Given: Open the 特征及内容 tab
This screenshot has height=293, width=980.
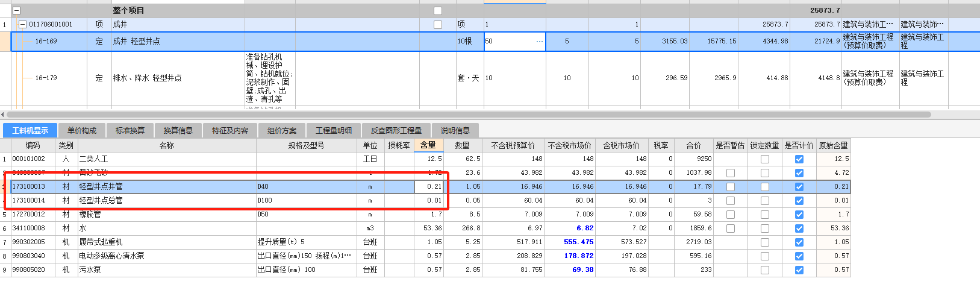Looking at the screenshot, I should coord(230,130).
